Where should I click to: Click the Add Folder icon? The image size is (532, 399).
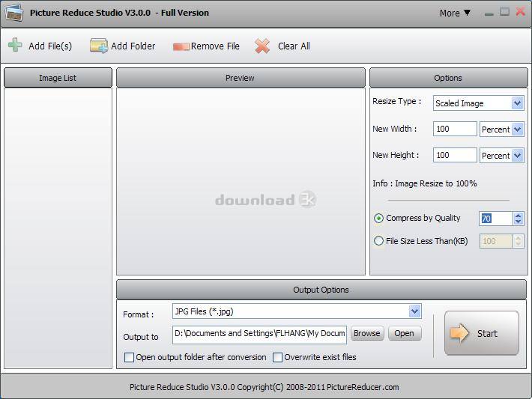click(x=99, y=46)
